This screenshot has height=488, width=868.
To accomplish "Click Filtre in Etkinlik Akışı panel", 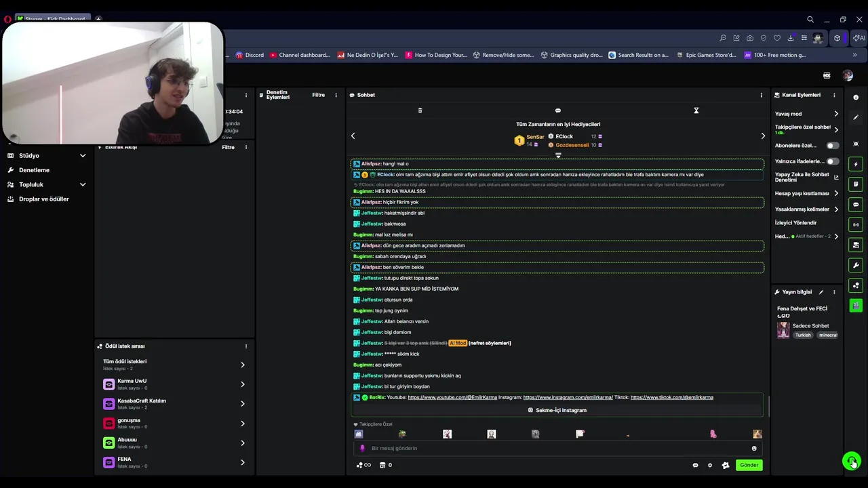I will point(228,147).
